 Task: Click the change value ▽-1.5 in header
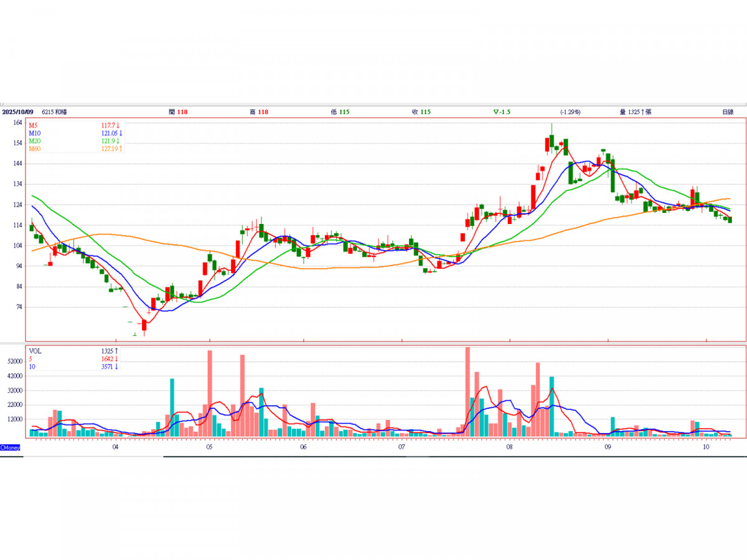tap(502, 112)
